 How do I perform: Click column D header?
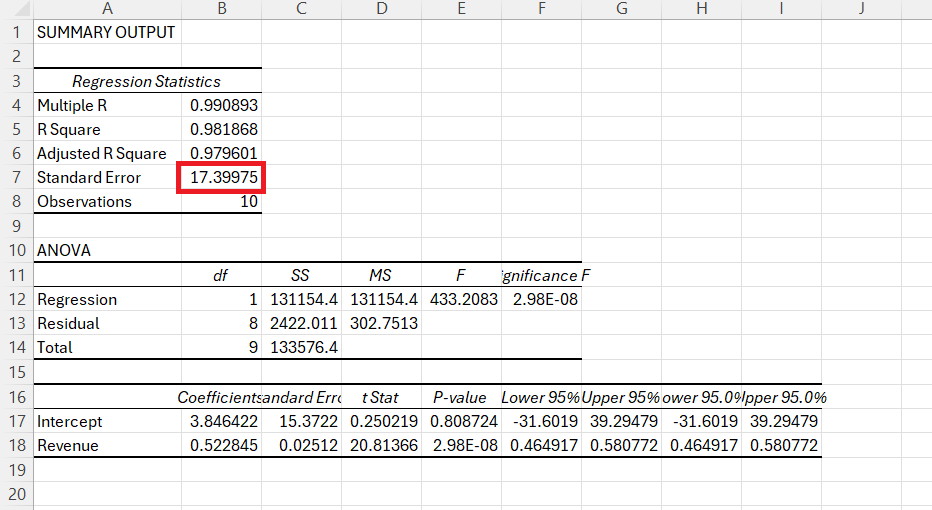[381, 9]
